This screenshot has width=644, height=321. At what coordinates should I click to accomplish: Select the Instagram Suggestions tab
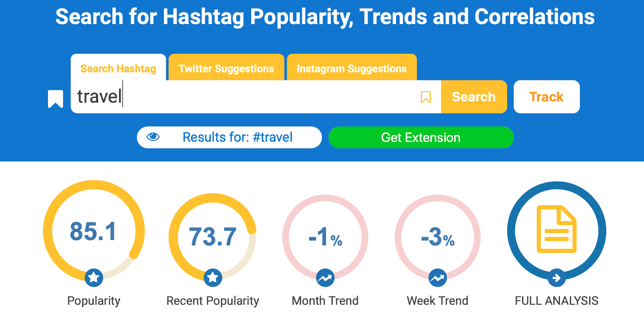[x=351, y=69]
